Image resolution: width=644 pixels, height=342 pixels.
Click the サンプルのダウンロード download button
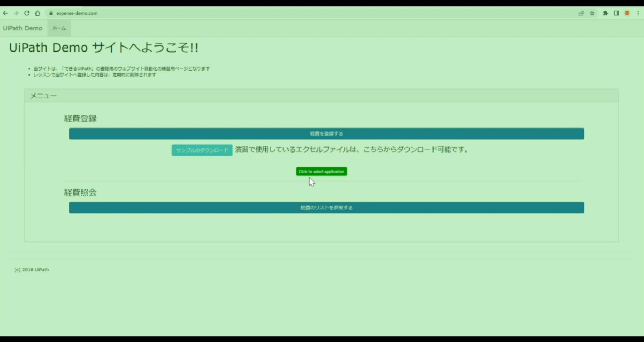202,150
